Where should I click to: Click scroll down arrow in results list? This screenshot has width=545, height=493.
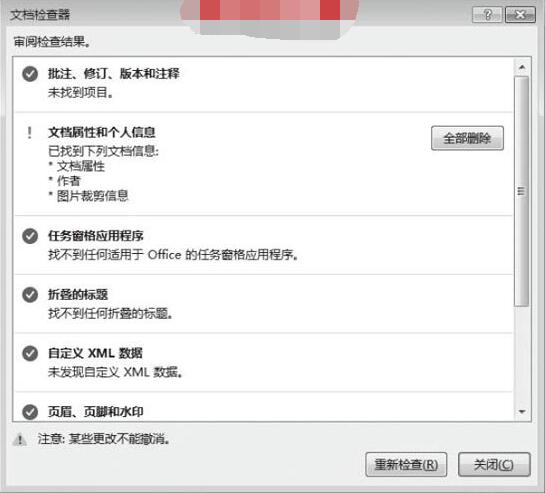click(522, 412)
